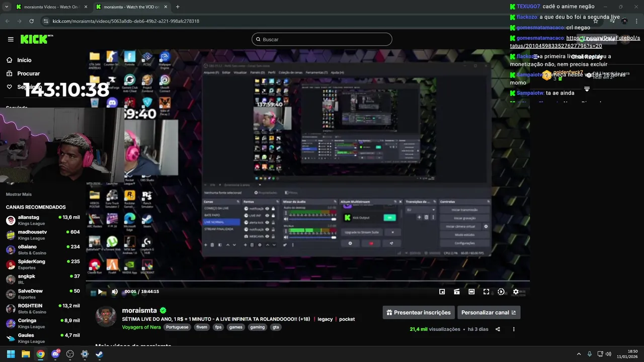The height and width of the screenshot is (362, 644).
Task: Click the moraismta channel name
Action: [139, 311]
